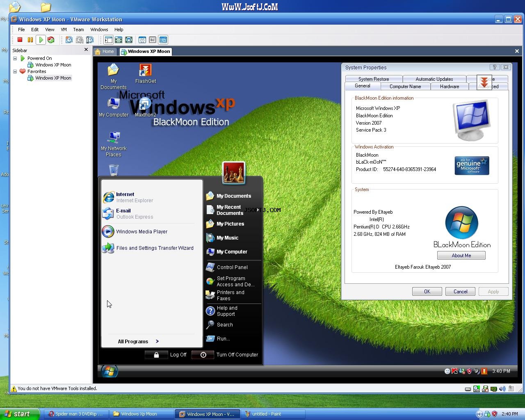Screen dimensions: 525x420
Task: Open the System Restore tab
Action: click(374, 79)
